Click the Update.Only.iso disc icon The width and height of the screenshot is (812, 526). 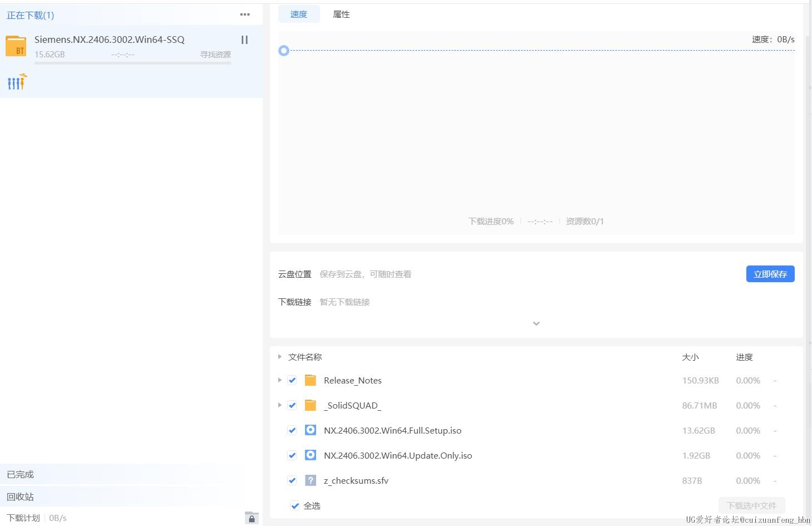pos(311,455)
